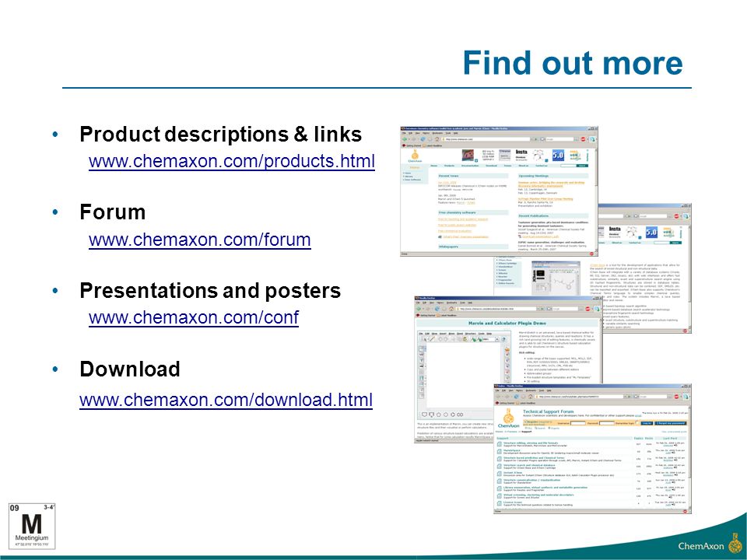Click 'Upcoming Meetings' heading in homepage screenshot
The image size is (747, 560).
click(x=534, y=176)
